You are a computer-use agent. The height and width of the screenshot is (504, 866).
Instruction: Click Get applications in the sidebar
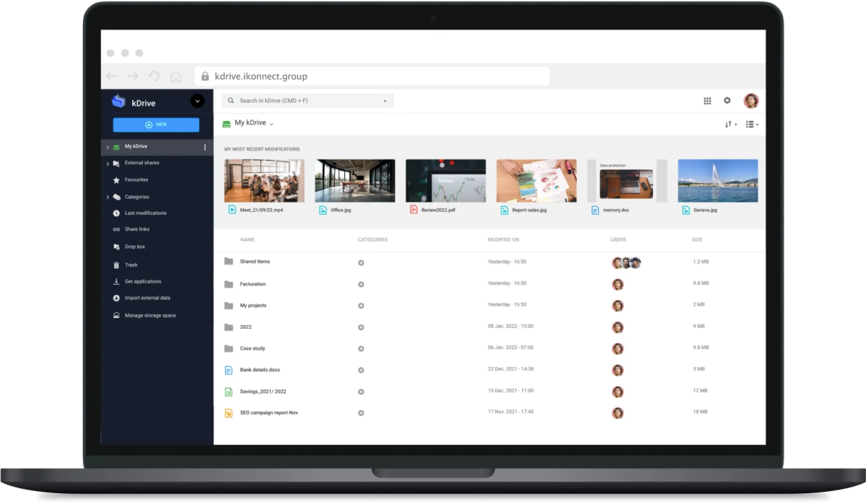tap(143, 281)
